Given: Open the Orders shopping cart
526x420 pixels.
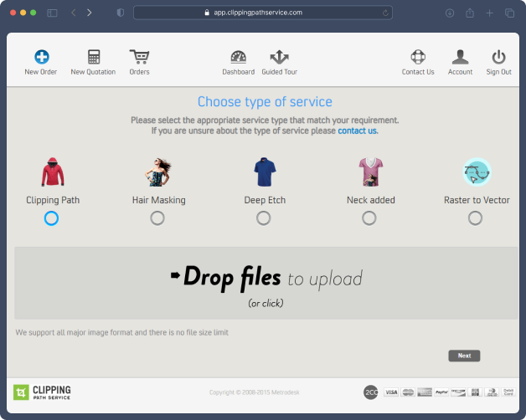Looking at the screenshot, I should [x=139, y=58].
